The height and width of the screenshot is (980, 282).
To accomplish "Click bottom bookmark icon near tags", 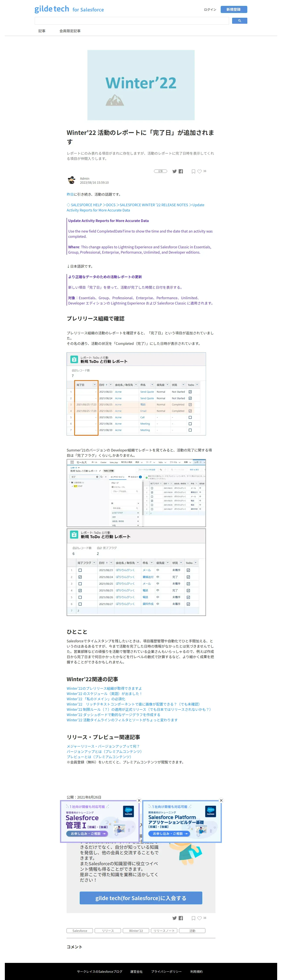I will point(193,918).
